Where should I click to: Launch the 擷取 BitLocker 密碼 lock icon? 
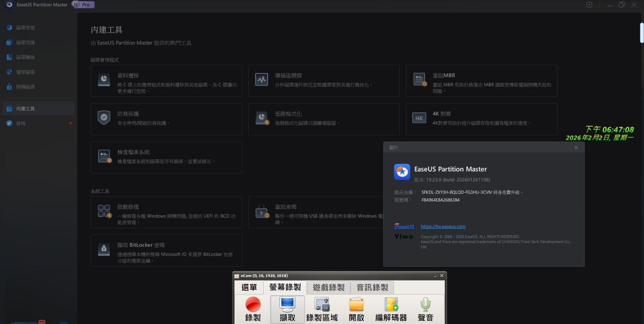click(x=104, y=249)
